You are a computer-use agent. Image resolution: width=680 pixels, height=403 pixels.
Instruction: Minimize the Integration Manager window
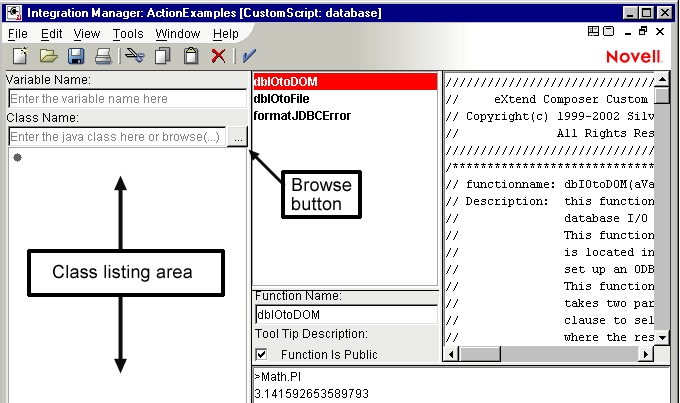click(631, 13)
